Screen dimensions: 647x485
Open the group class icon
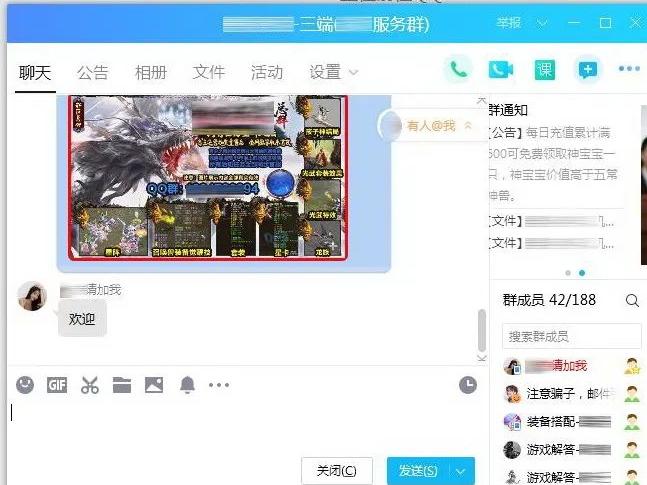coord(543,69)
